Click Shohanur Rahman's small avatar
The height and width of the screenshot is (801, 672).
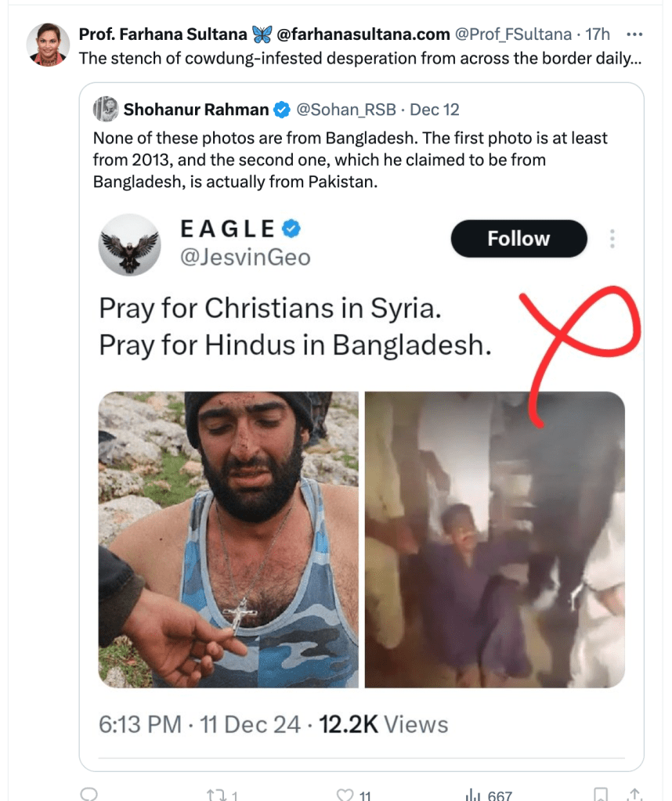coord(105,110)
